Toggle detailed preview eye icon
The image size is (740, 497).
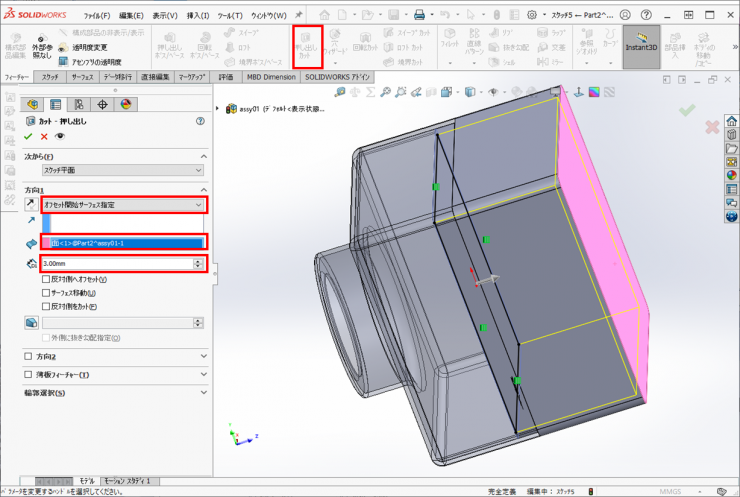60,136
